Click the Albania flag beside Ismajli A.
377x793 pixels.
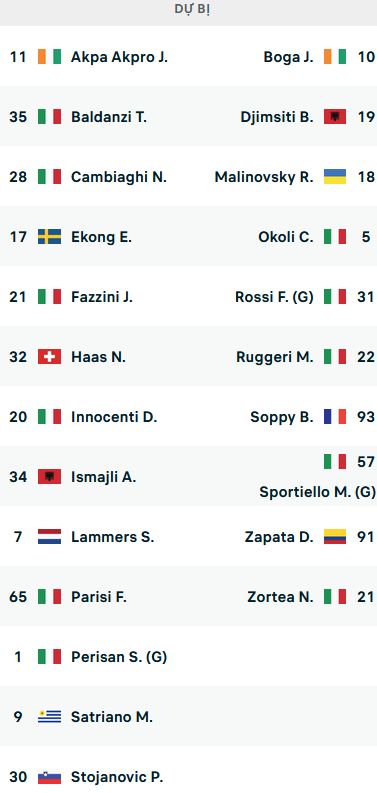(49, 477)
